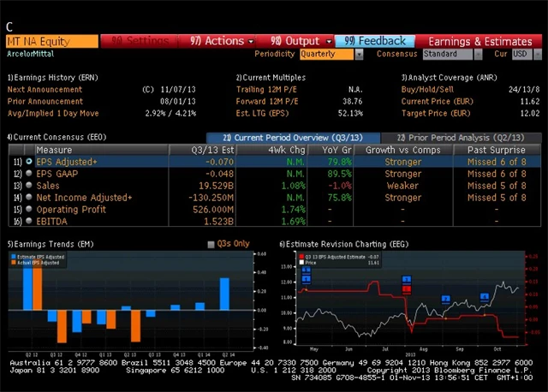The width and height of the screenshot is (548, 392).
Task: Click the YoY Gr column header
Action: click(331, 150)
